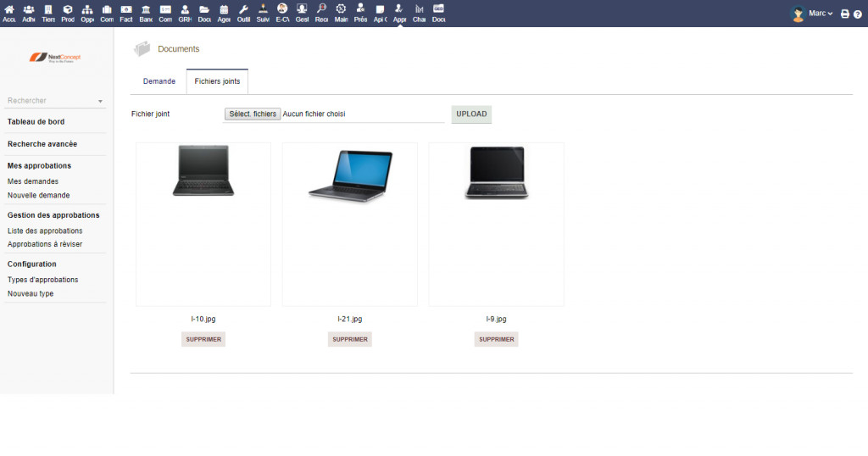Click the l-10.jpg file name
This screenshot has width=868, height=456.
coord(203,319)
